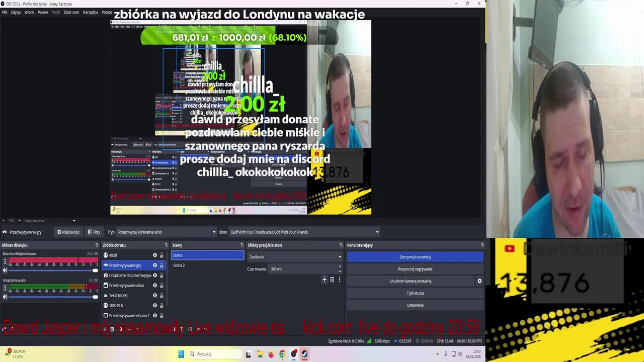
Task: Remove the transition with trash icon
Action: [x=332, y=280]
